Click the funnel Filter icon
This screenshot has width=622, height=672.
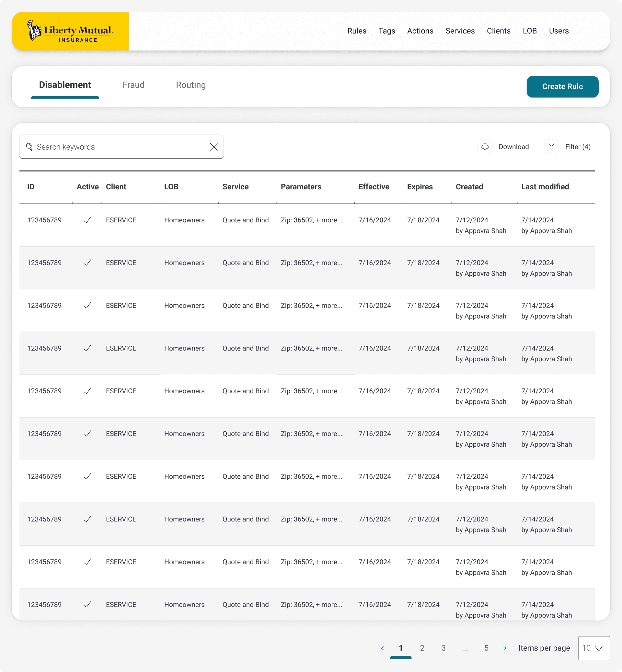coord(551,147)
